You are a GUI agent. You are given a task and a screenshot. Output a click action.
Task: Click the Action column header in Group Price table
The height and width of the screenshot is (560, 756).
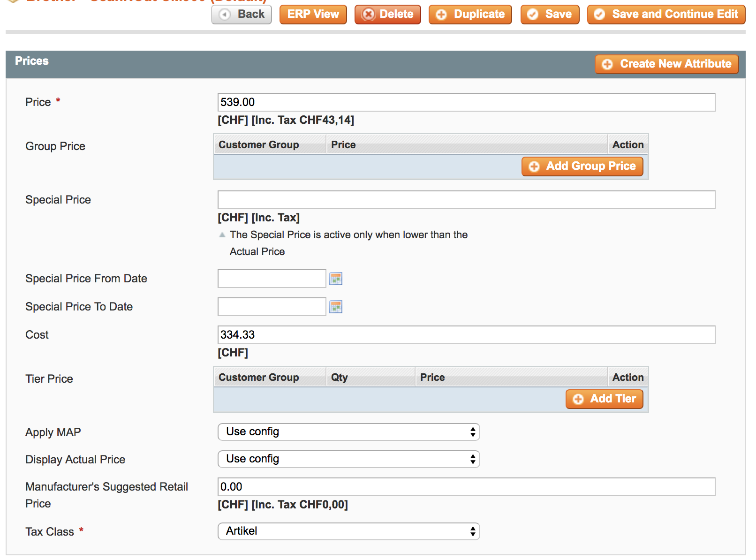(628, 144)
